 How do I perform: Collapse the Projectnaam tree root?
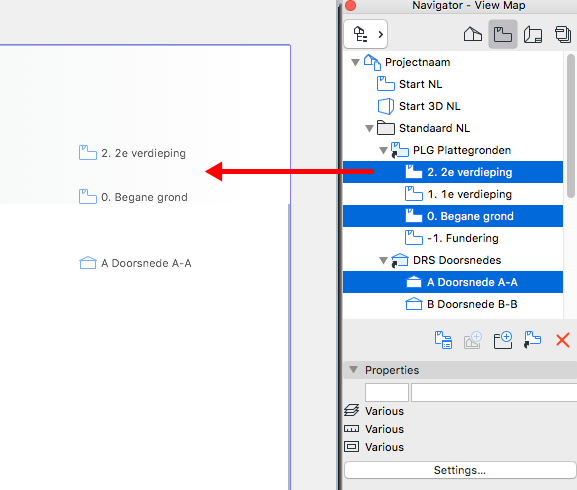[x=355, y=63]
